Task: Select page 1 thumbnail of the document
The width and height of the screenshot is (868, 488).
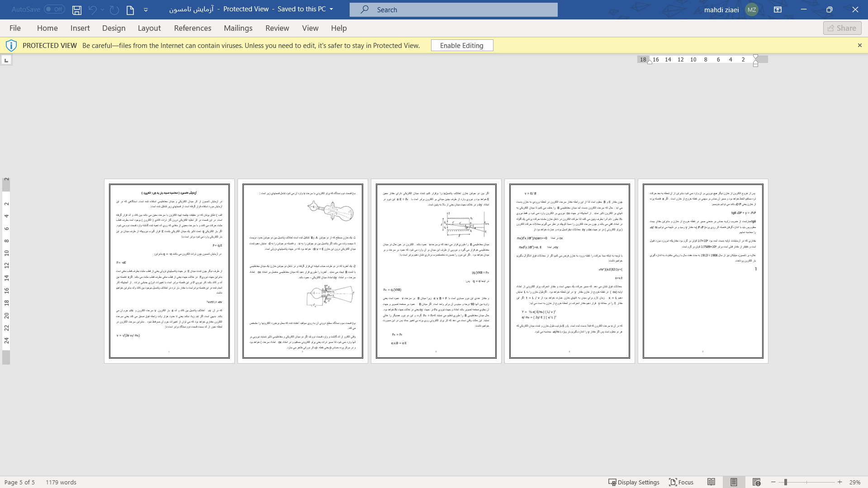Action: (169, 271)
